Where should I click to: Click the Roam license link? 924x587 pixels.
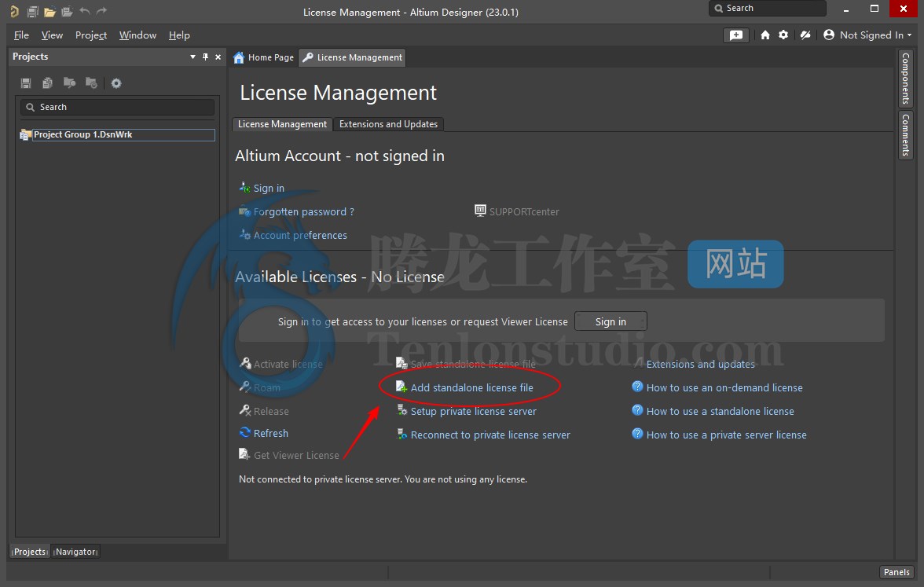coord(267,388)
